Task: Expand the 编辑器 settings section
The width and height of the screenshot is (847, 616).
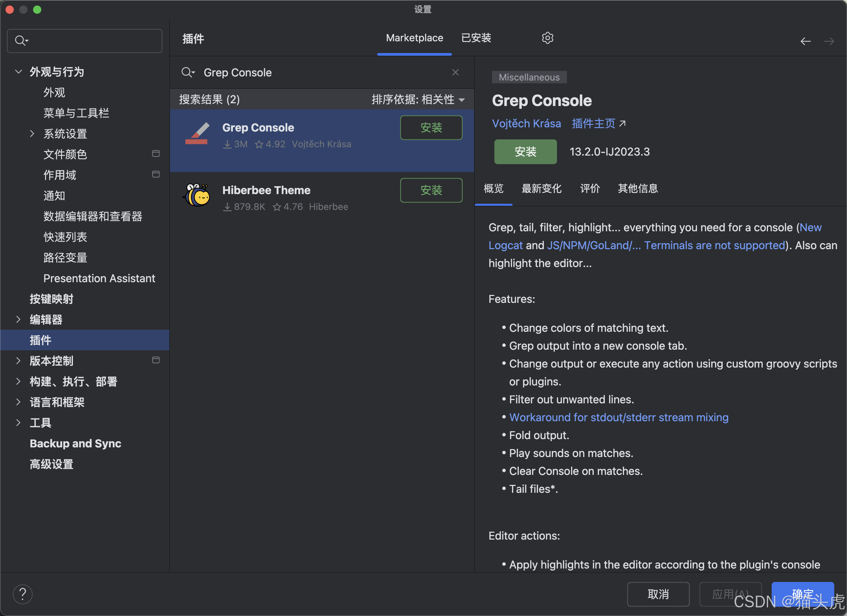Action: point(18,319)
